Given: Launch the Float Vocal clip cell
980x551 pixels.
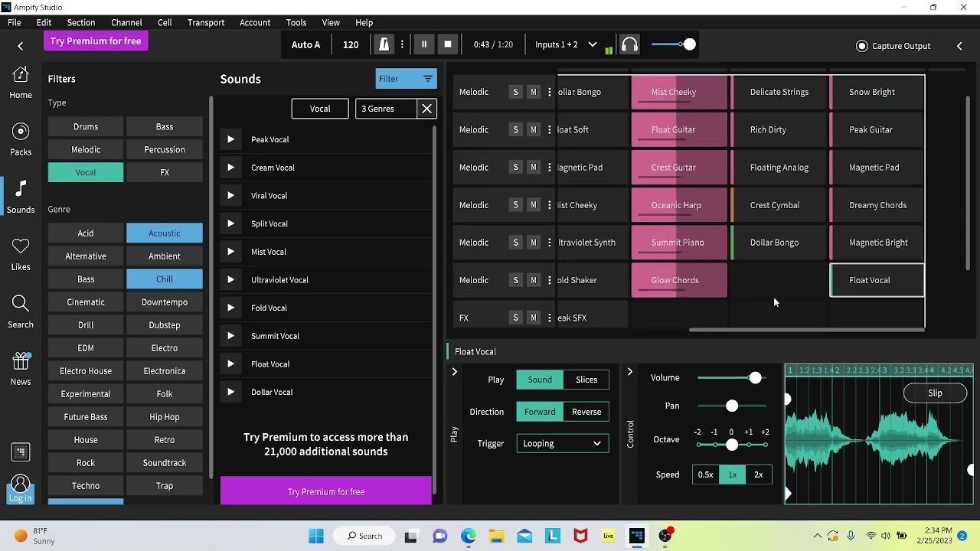Looking at the screenshot, I should [877, 280].
